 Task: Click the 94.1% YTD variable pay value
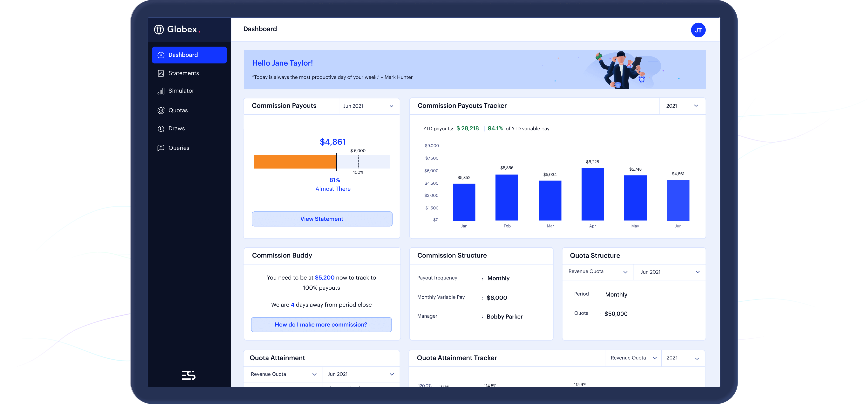click(495, 128)
